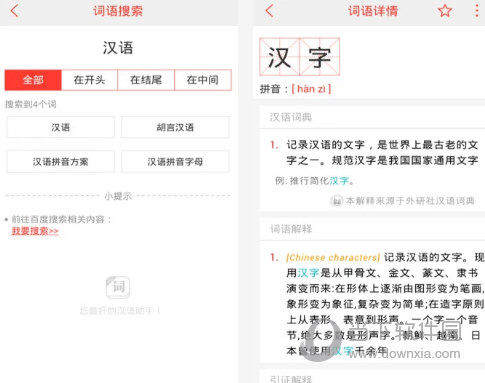
Task: Tap the 汉语 search term field
Action: tap(118, 48)
